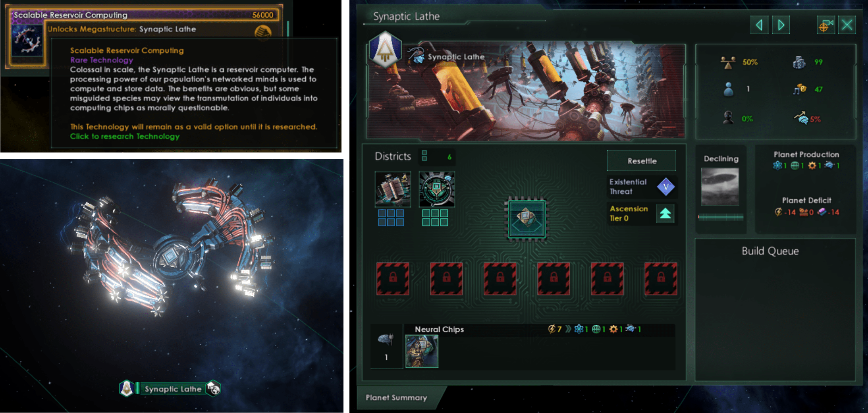Focus camera on Synaptic Lathe
868x413 pixels.
[x=826, y=25]
